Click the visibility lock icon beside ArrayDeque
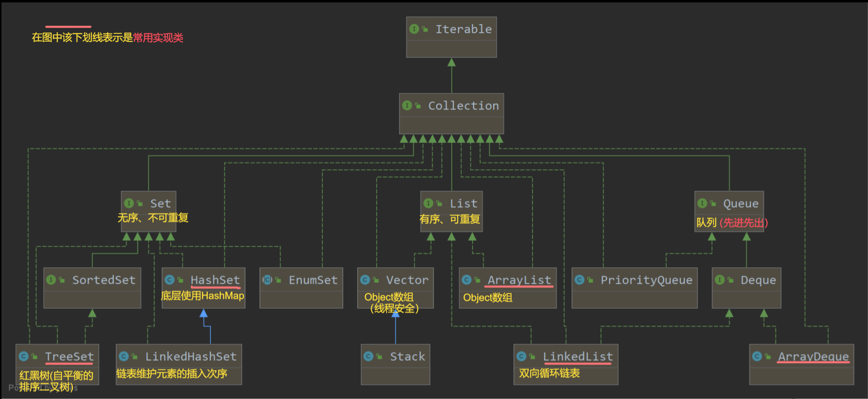Viewport: 868px width, 399px height. (767, 356)
